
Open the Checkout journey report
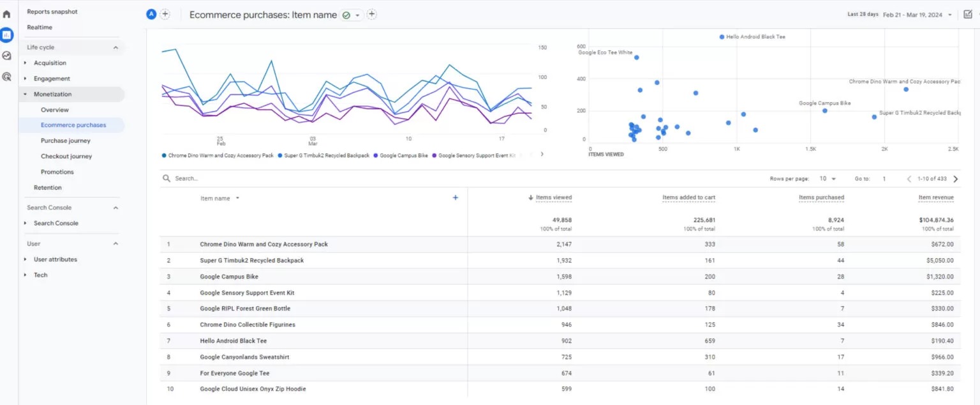(x=66, y=157)
